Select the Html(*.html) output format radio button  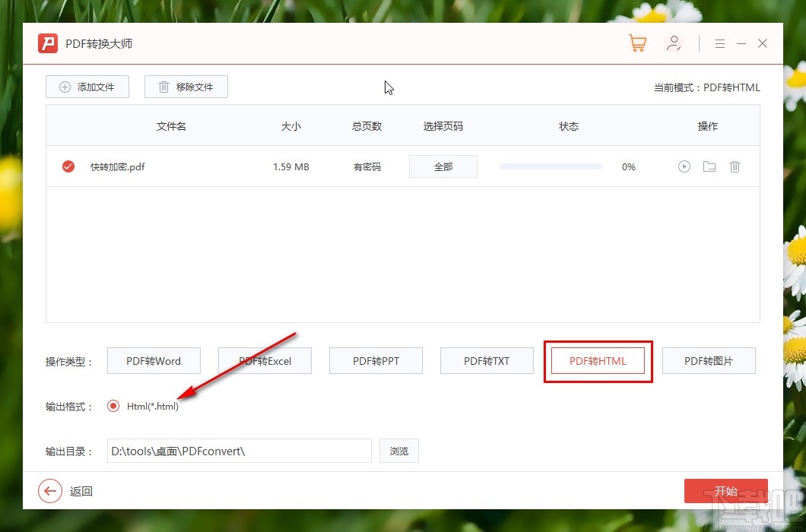(113, 406)
